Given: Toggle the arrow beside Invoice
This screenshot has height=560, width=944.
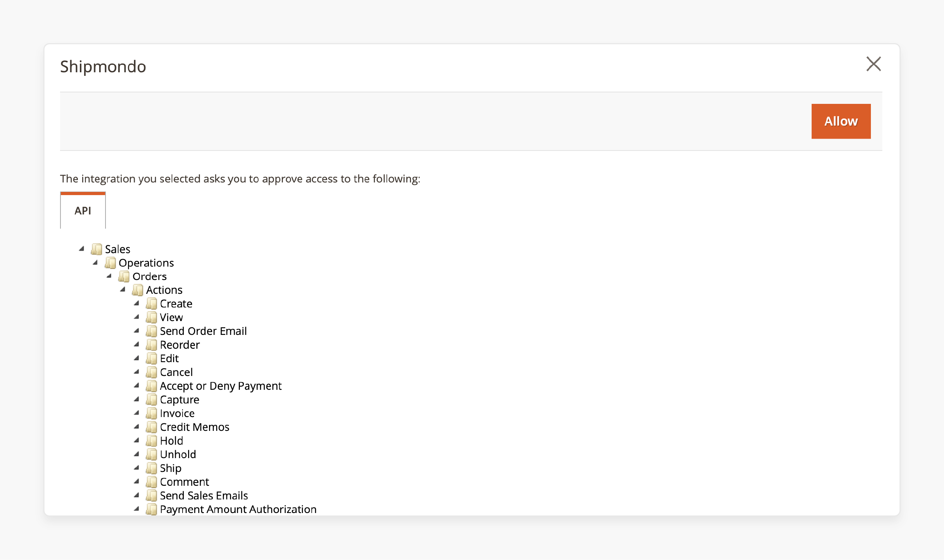Looking at the screenshot, I should 137,413.
